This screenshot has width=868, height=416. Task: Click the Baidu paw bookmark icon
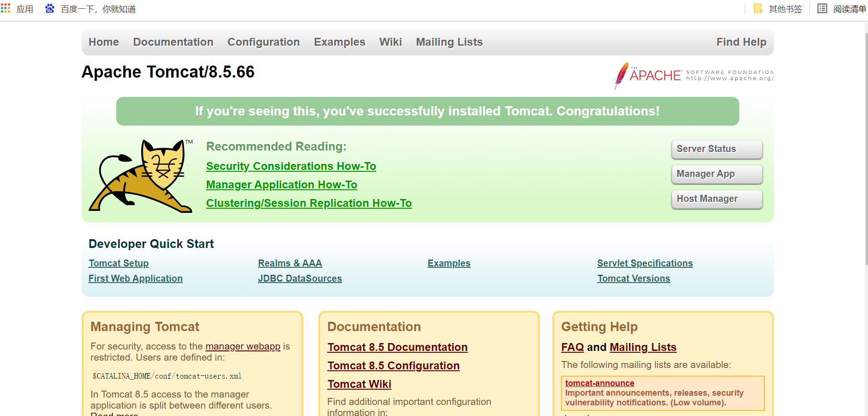click(50, 8)
